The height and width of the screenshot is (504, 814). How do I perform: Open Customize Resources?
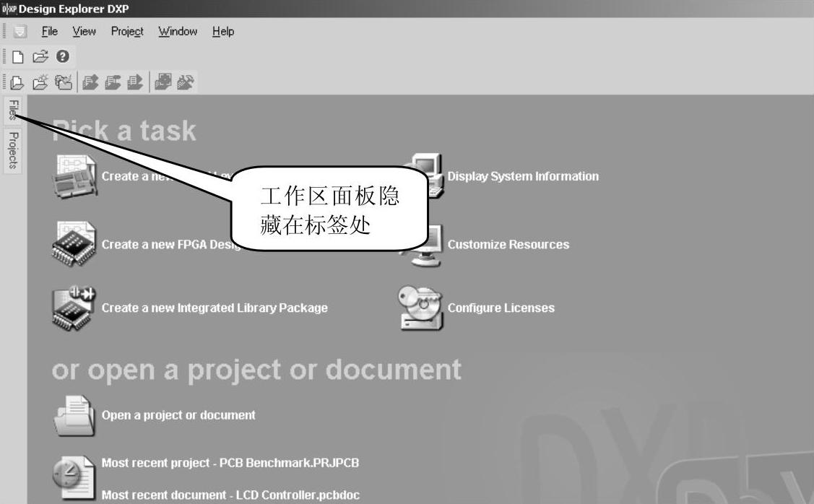(x=508, y=245)
